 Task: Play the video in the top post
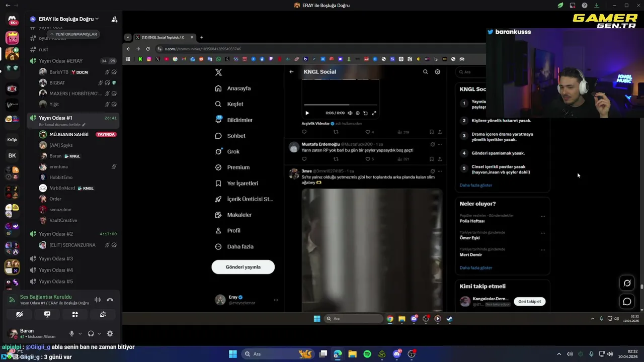(307, 113)
